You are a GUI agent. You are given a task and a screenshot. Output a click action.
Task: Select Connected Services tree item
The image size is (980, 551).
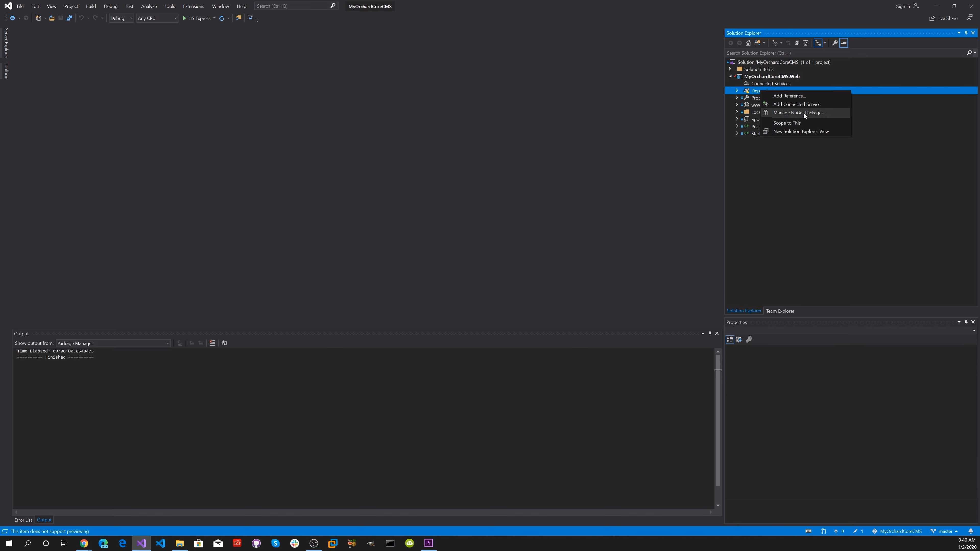pyautogui.click(x=770, y=84)
